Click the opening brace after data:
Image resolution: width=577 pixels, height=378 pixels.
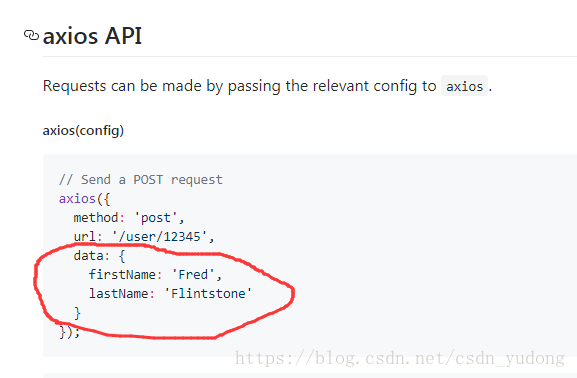pyautogui.click(x=122, y=256)
